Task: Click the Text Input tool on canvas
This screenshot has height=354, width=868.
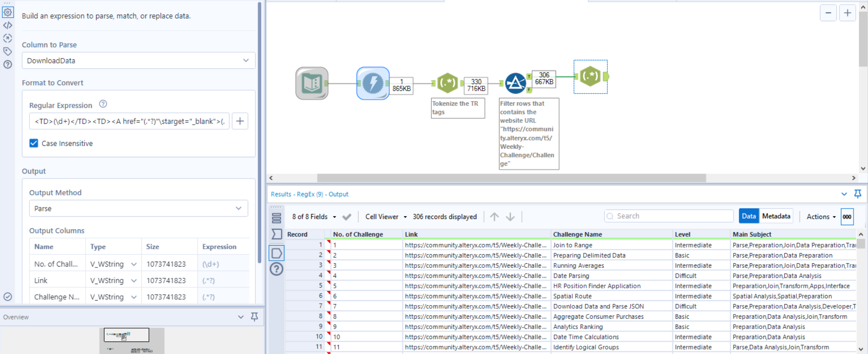Action: (x=312, y=83)
